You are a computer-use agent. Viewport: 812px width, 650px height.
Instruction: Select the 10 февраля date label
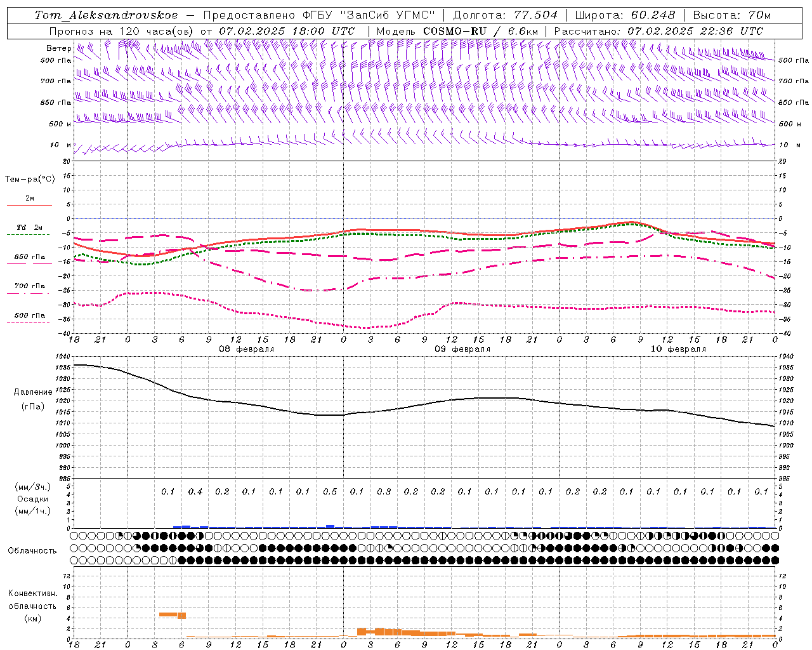[678, 349]
